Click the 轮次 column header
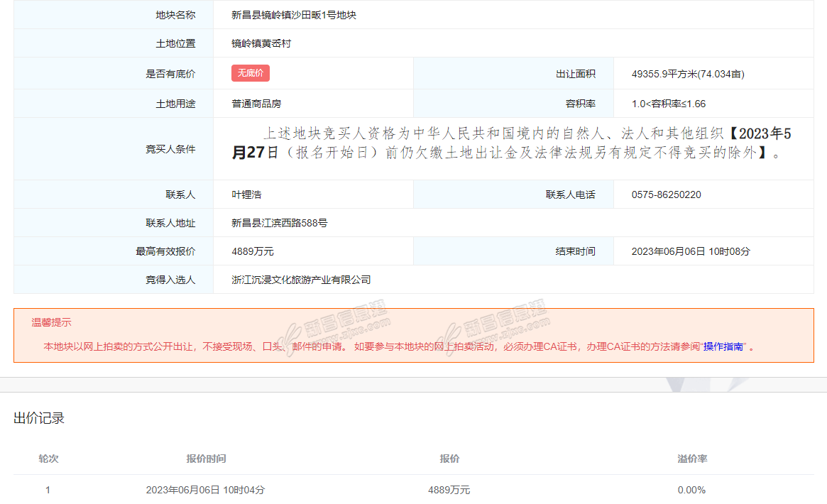 pyautogui.click(x=48, y=459)
